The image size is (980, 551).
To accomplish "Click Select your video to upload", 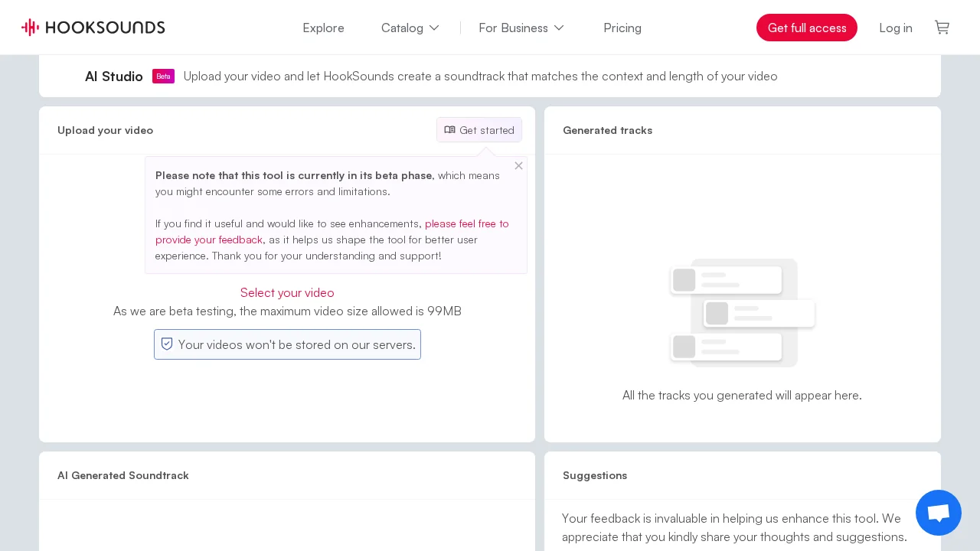I will (x=287, y=292).
